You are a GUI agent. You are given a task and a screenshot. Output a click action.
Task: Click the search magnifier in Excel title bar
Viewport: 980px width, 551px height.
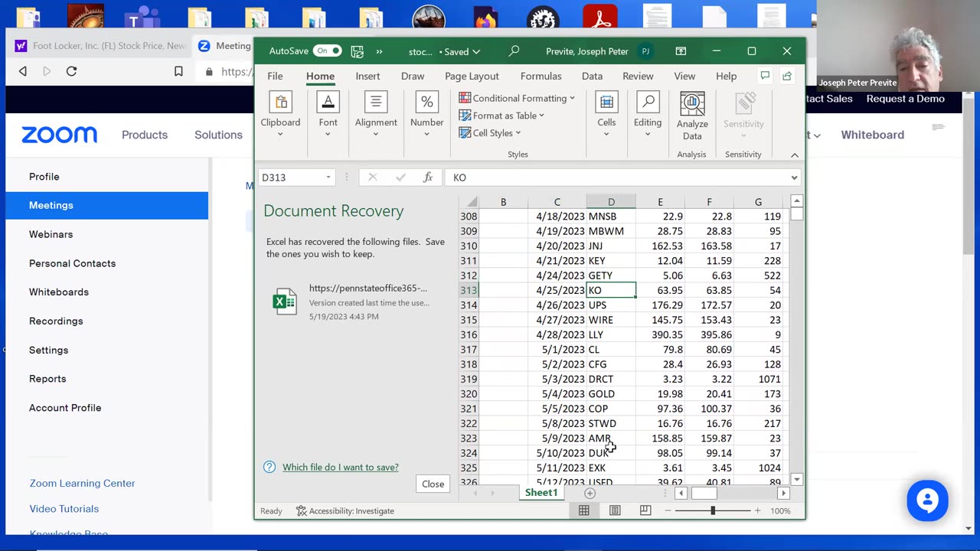(x=514, y=51)
